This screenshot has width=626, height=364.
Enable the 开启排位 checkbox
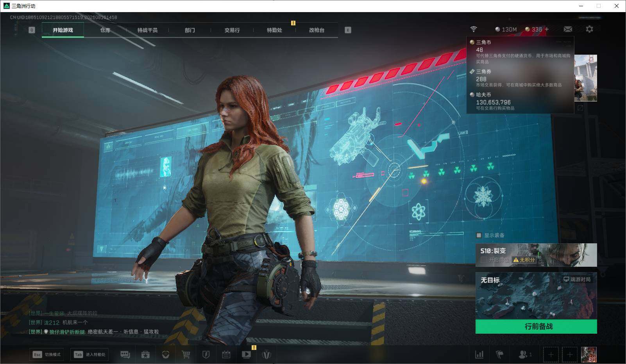pos(484,260)
